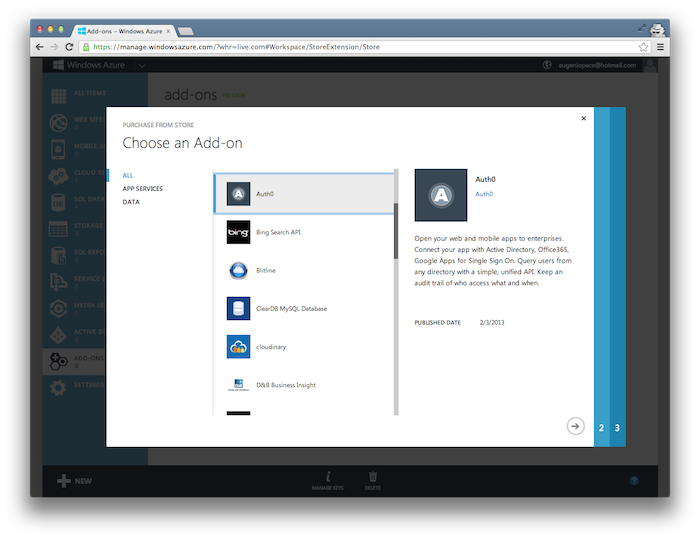Click the incognito icon in title bar
This screenshot has width=700, height=539.
(658, 30)
